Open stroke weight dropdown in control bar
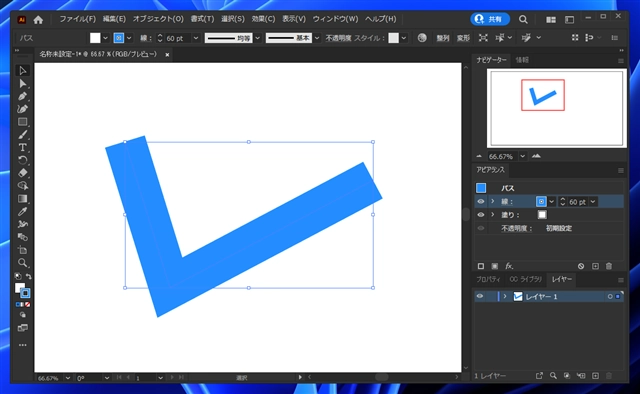Viewport: 640px width, 394px height. [196, 38]
